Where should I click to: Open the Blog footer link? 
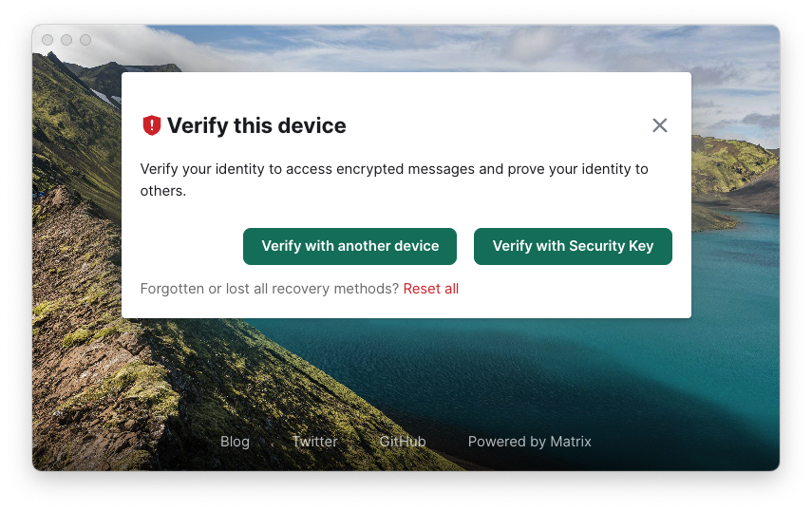pyautogui.click(x=235, y=442)
